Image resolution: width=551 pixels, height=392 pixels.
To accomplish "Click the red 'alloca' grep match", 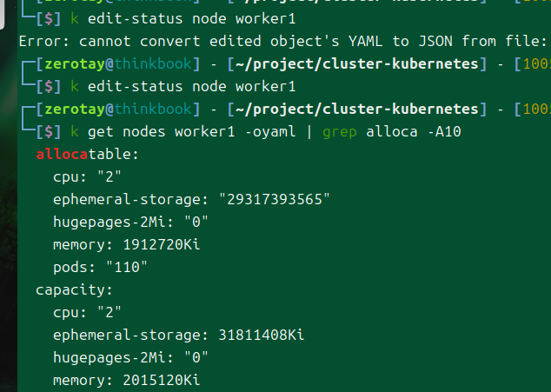I will [62, 155].
